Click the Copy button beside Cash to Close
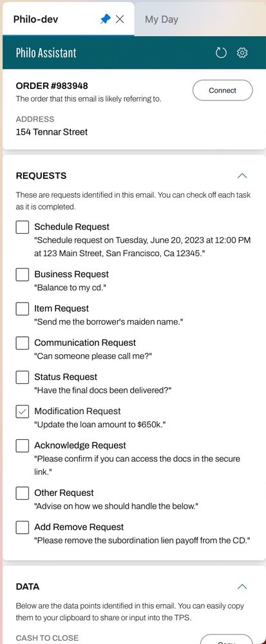This screenshot has height=644, width=266. pyautogui.click(x=226, y=639)
